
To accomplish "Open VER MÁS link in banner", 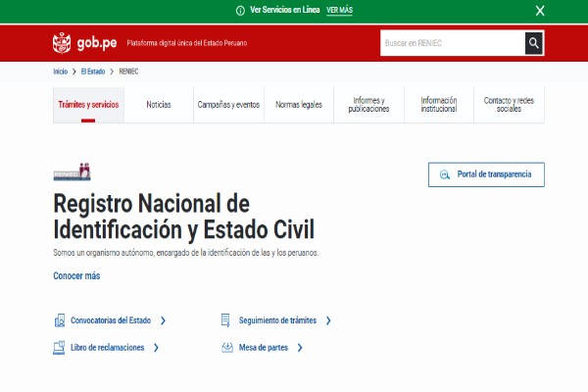I will click(x=339, y=10).
